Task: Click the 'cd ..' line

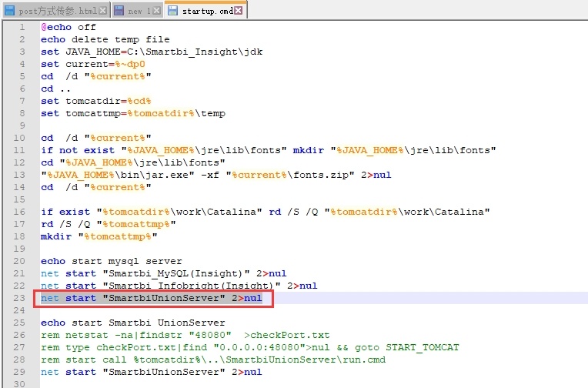Action: coord(55,89)
